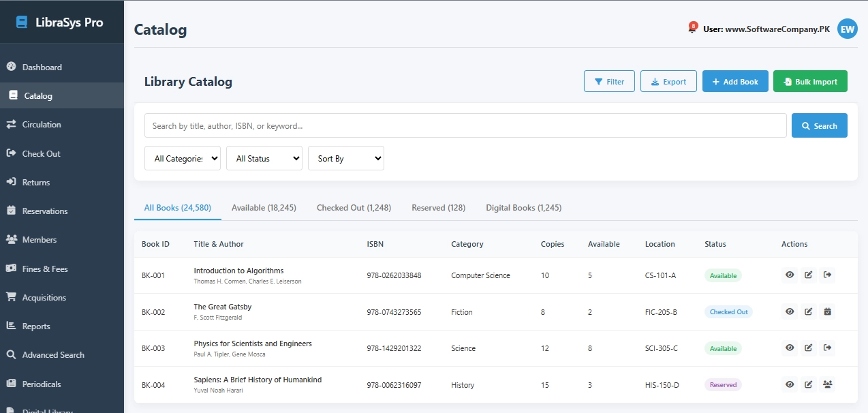Expand the Sort By dropdown
Viewport: 868px width, 413px height.
[x=345, y=157]
